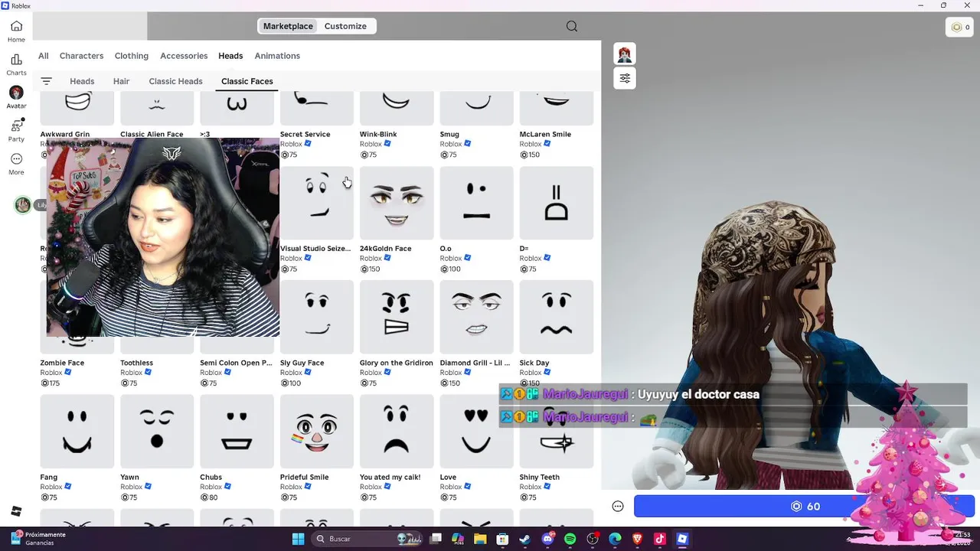
Task: Click the Classic Alien Face item title
Action: pyautogui.click(x=152, y=134)
